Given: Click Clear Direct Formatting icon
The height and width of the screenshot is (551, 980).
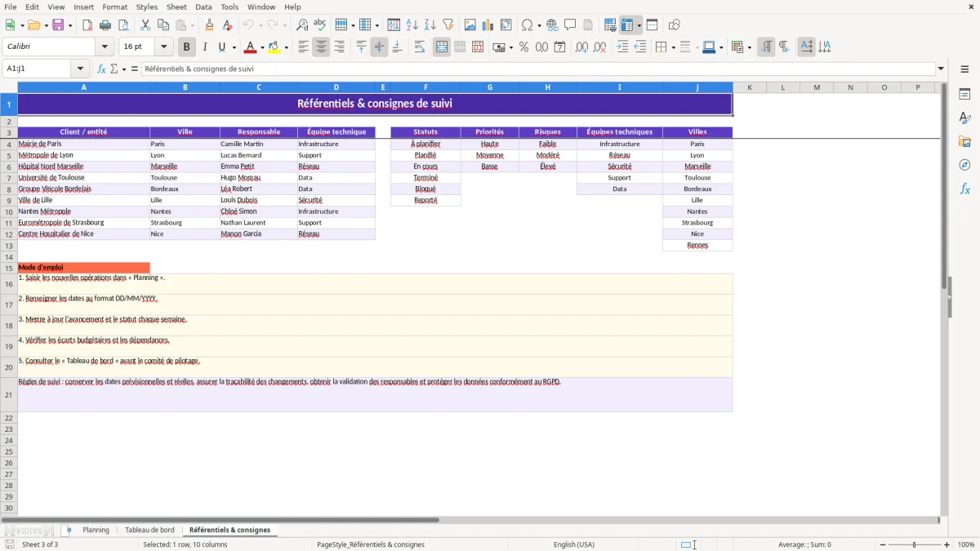Looking at the screenshot, I should 228,25.
